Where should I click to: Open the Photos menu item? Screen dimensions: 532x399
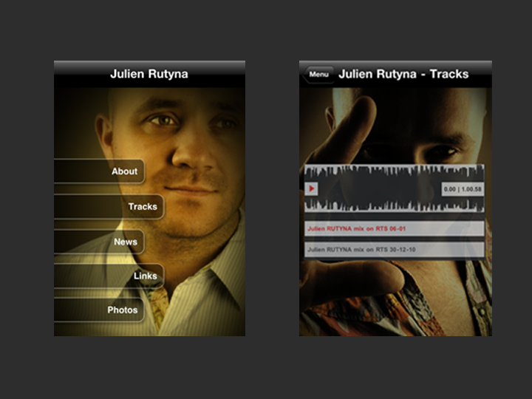point(99,310)
